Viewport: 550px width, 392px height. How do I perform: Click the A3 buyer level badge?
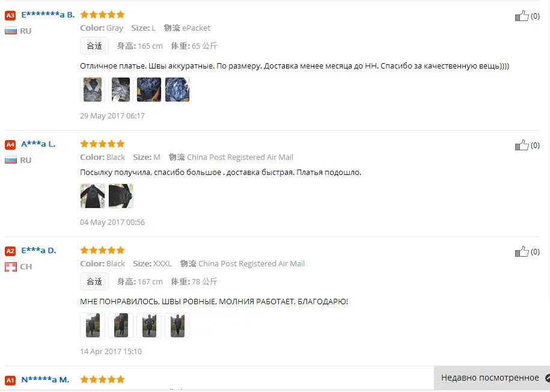[x=10, y=15]
